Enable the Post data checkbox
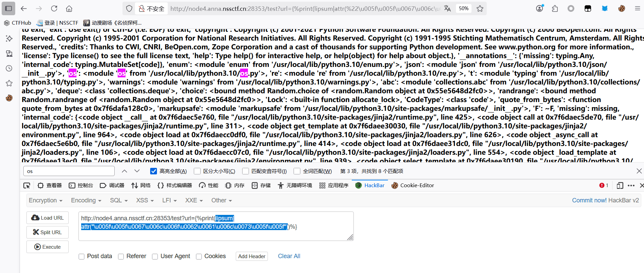Viewport: 644px width, 273px height. (82, 256)
